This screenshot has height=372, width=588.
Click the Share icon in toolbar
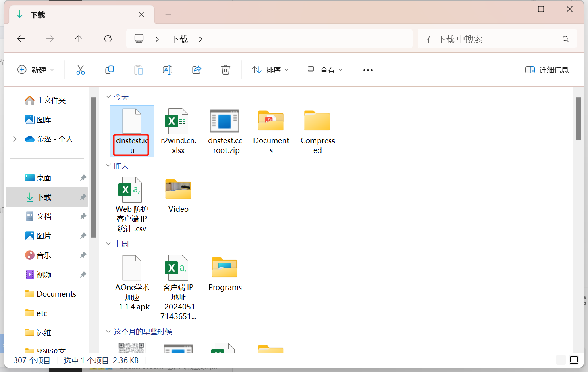pyautogui.click(x=197, y=70)
